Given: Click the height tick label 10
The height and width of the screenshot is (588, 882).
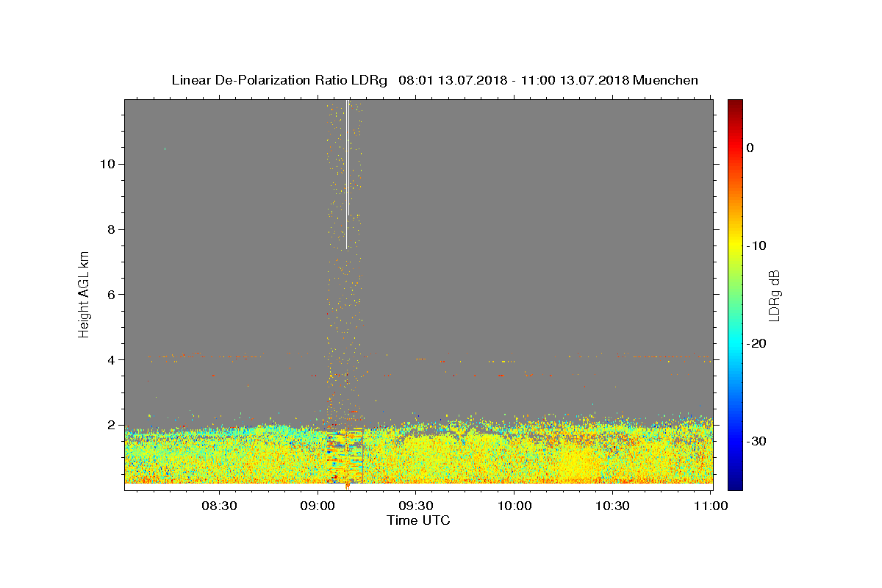Looking at the screenshot, I should pyautogui.click(x=107, y=164).
